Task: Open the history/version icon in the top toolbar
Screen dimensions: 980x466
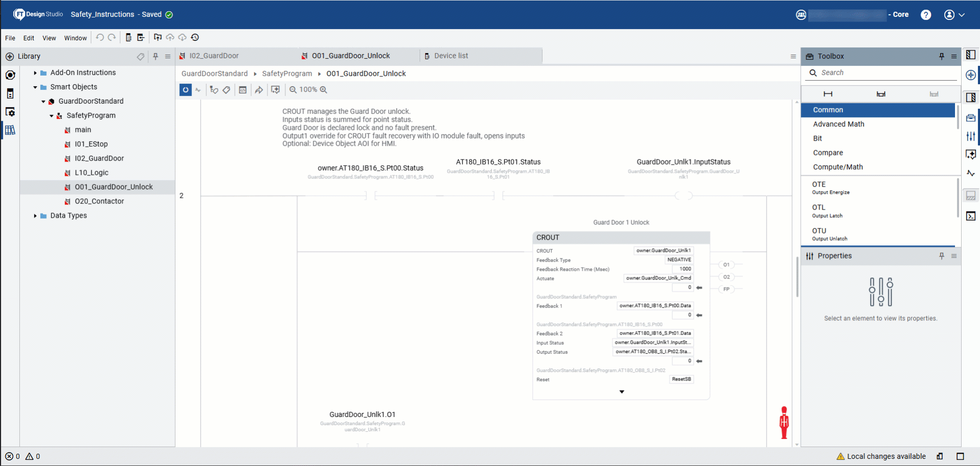Action: click(195, 37)
